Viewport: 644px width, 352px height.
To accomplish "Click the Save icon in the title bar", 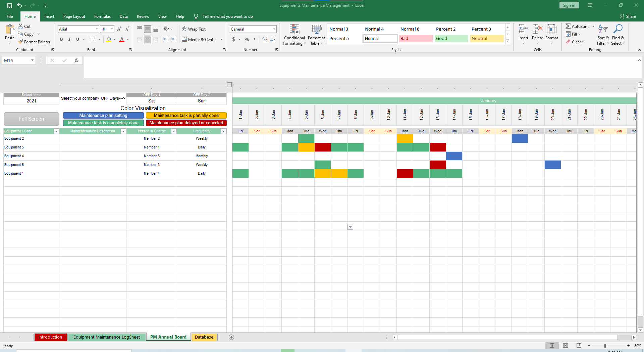I will coord(10,5).
